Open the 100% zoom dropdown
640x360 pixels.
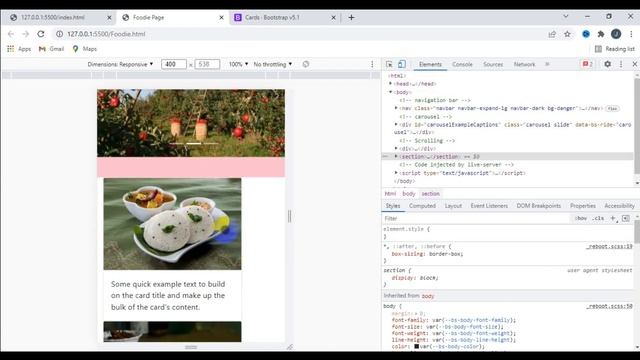tap(238, 64)
